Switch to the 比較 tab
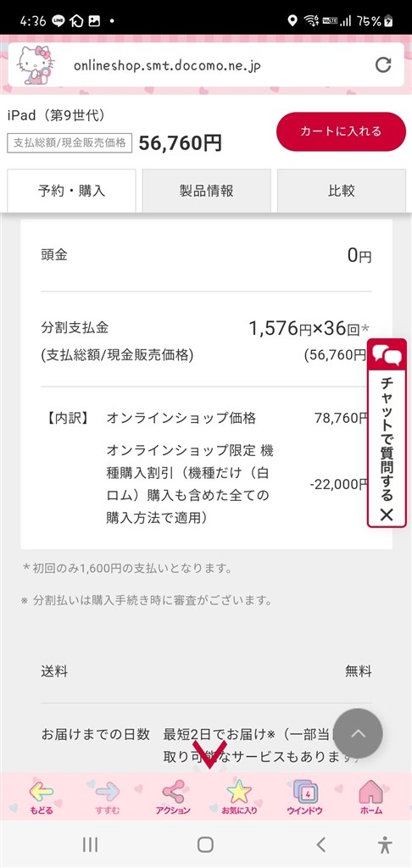The width and height of the screenshot is (412, 868). point(341,191)
